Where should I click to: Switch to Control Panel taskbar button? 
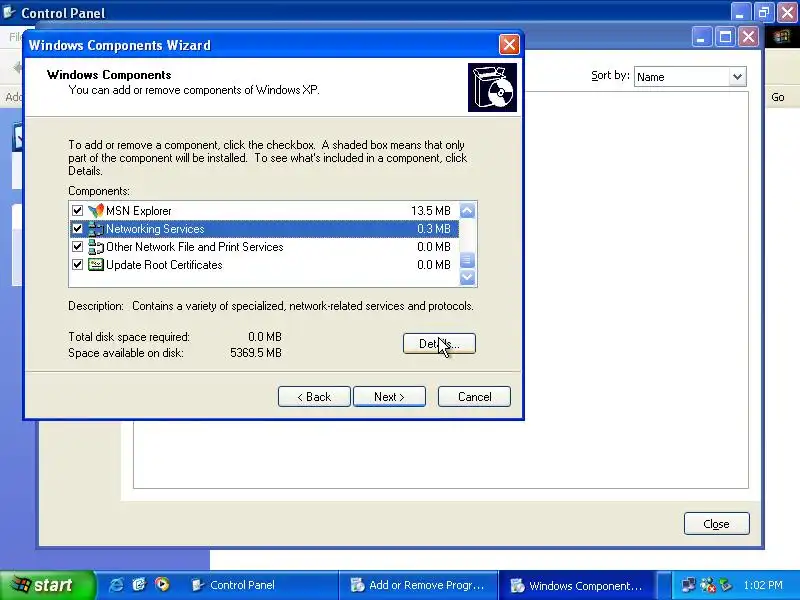click(260, 585)
